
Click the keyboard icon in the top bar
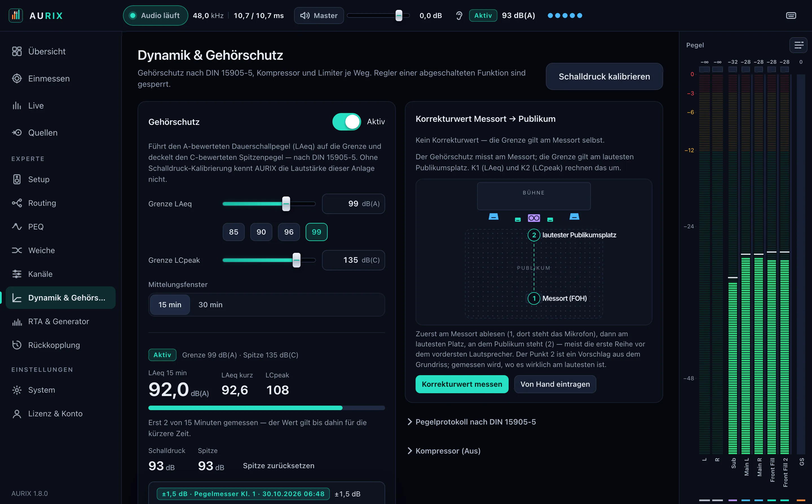point(791,16)
